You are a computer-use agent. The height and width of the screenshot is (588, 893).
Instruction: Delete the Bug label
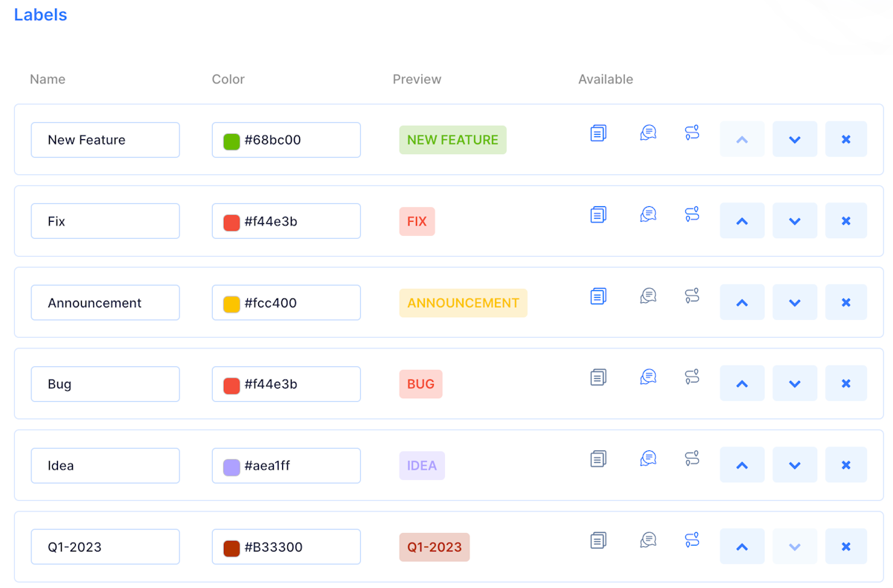pos(846,383)
